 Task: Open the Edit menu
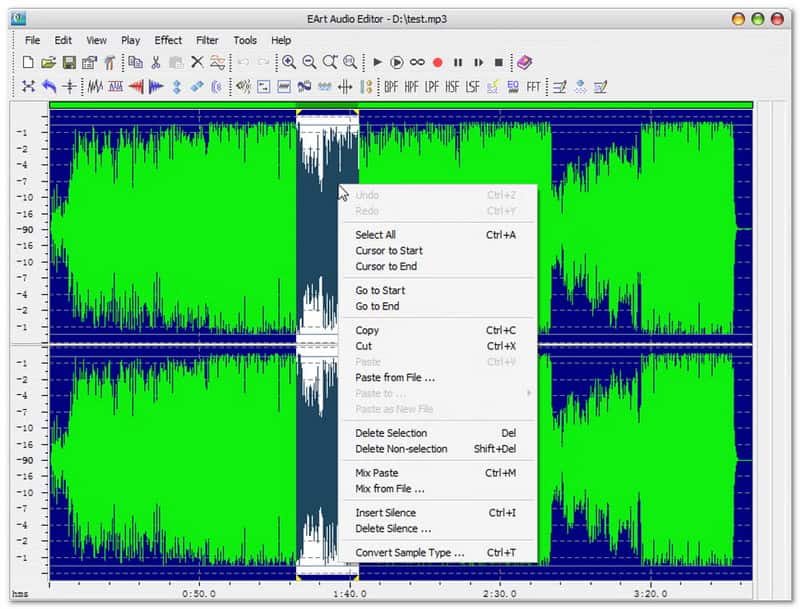point(63,40)
